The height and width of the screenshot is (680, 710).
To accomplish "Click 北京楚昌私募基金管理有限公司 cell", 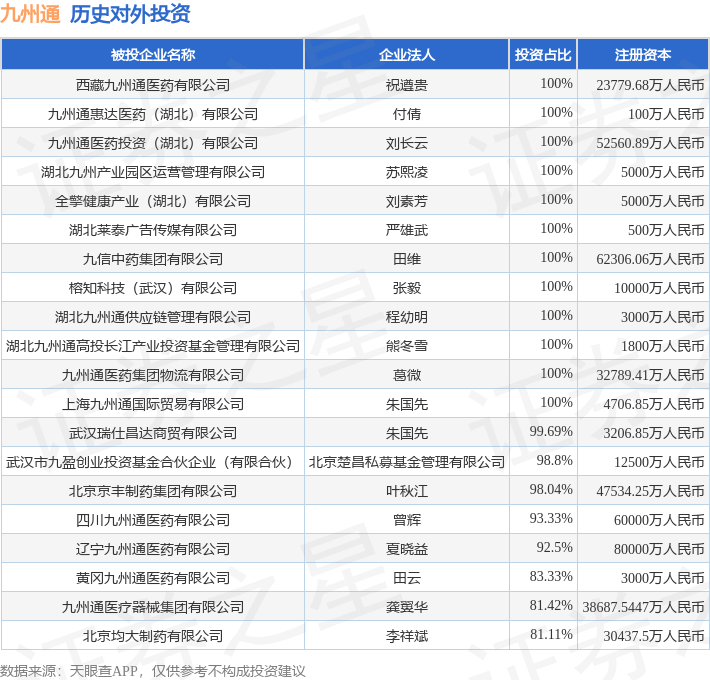I will click(x=407, y=462).
